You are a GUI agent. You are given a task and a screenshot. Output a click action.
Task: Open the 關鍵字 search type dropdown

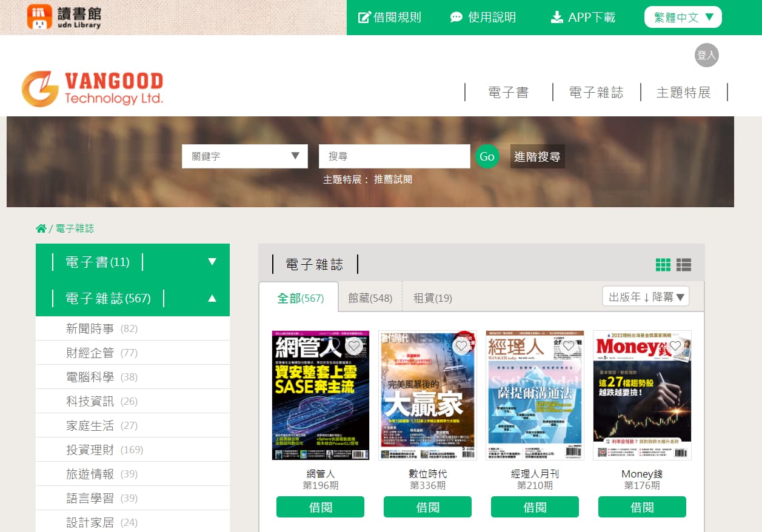pyautogui.click(x=245, y=156)
